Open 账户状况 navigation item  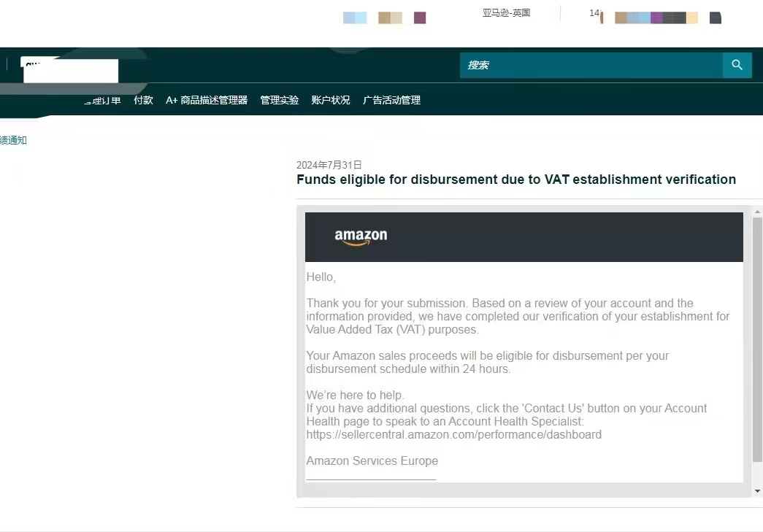(331, 100)
